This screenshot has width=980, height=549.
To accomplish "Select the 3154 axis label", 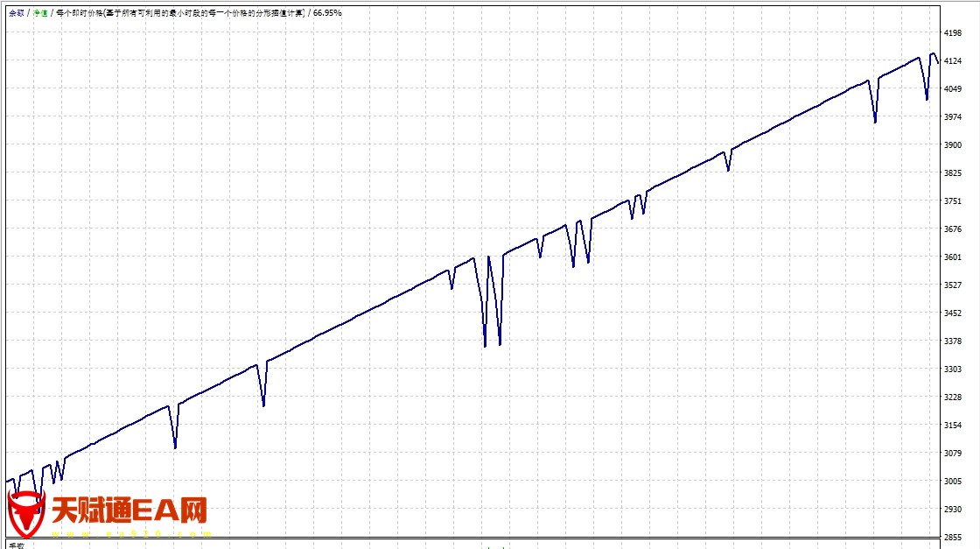I will [953, 426].
